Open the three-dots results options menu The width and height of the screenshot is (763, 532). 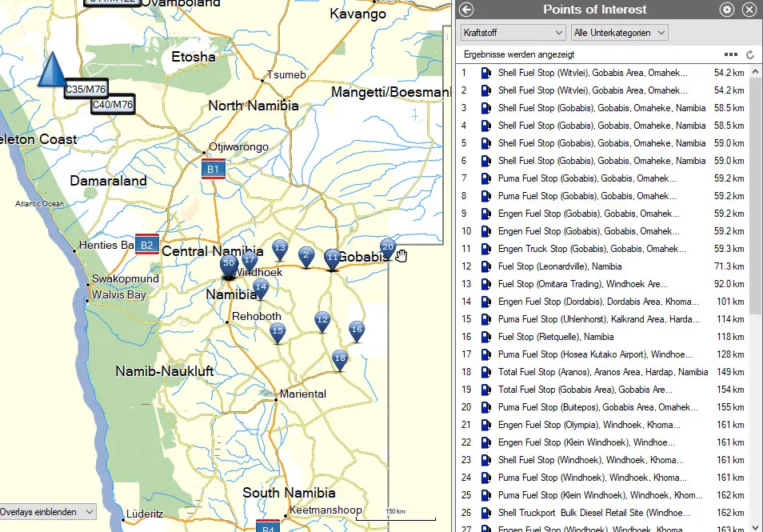(x=731, y=54)
